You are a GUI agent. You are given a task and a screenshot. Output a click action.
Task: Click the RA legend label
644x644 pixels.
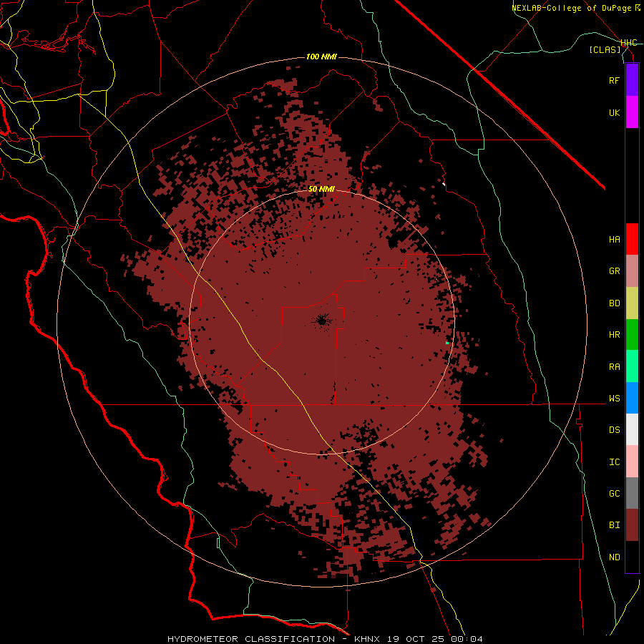pos(614,367)
